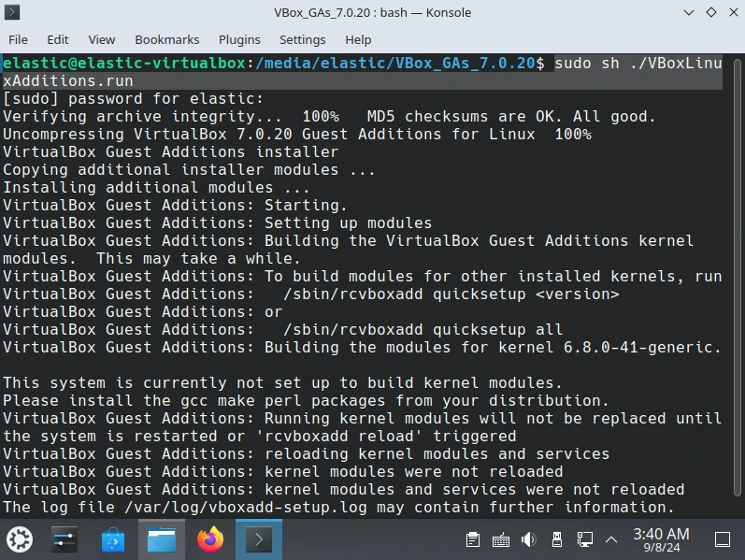Minimize the Konsole window
The image size is (745, 560).
[x=689, y=12]
